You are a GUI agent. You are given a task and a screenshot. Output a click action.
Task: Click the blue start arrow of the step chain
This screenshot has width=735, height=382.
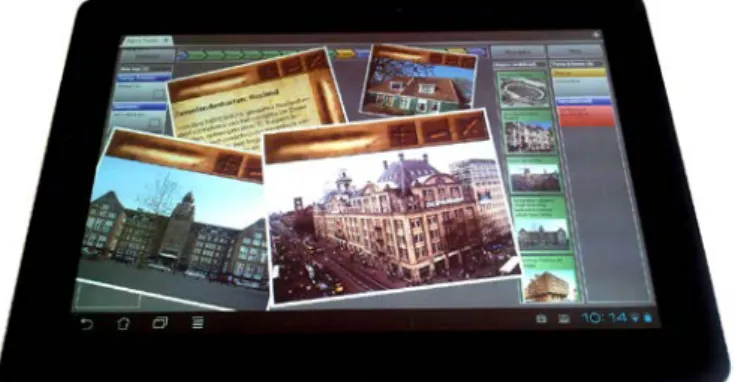click(182, 55)
